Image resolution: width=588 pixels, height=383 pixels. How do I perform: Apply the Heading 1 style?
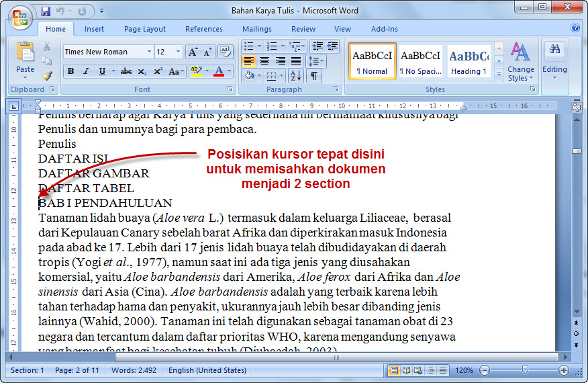(469, 61)
